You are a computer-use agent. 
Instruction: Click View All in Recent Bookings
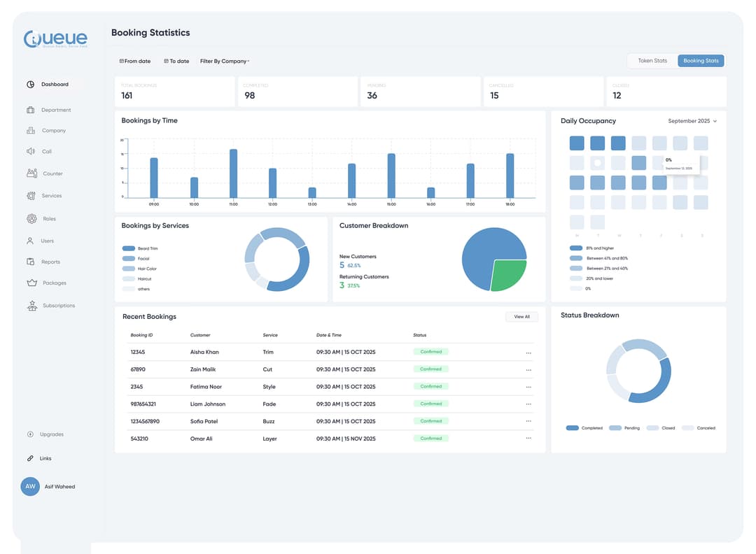(x=521, y=316)
